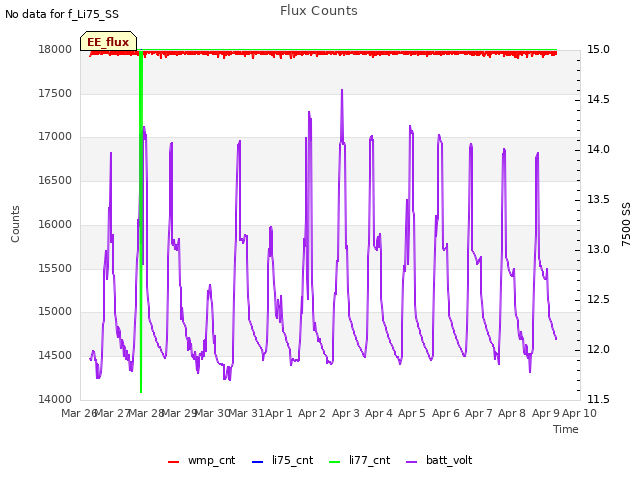Click the blue li75_cnt legend swatch
Screen dimensions: 640x480
[x=258, y=462]
